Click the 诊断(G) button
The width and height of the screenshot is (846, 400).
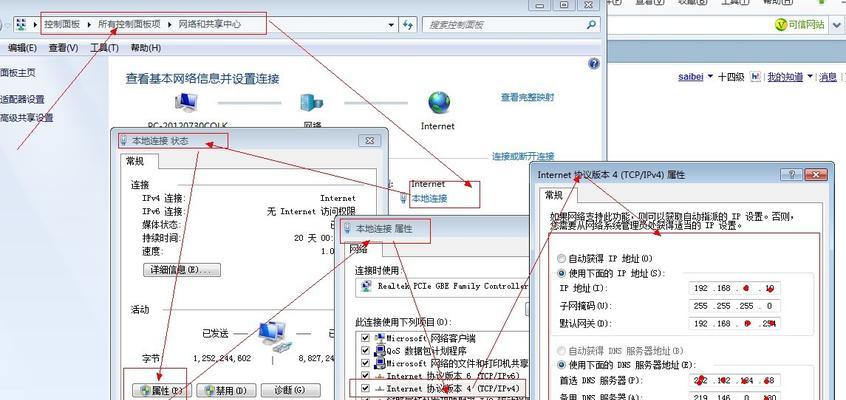pos(291,390)
